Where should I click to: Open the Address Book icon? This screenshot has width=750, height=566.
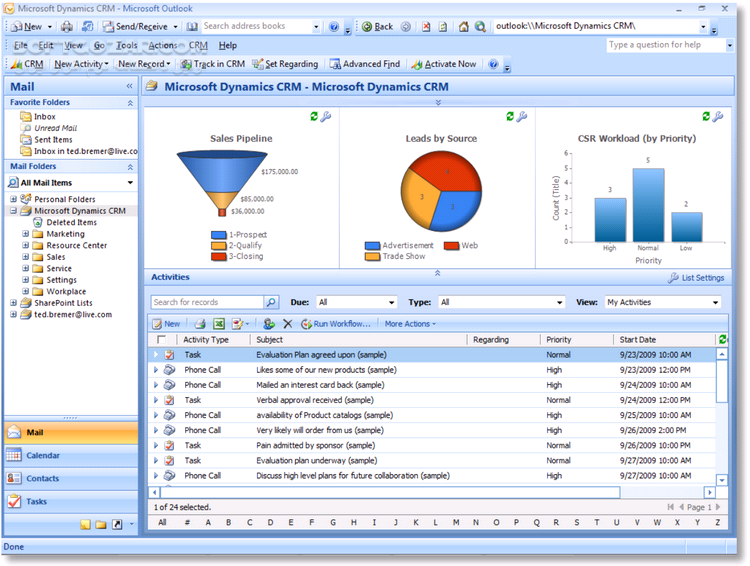pyautogui.click(x=192, y=26)
